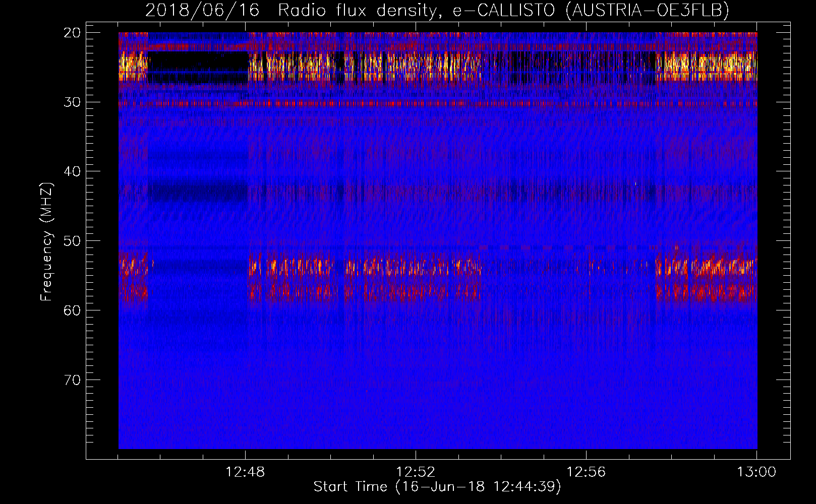This screenshot has height=504, width=816.
Task: Click the 'Start Time (16-Jun-18 12:44:39)' label
Action: click(x=437, y=487)
